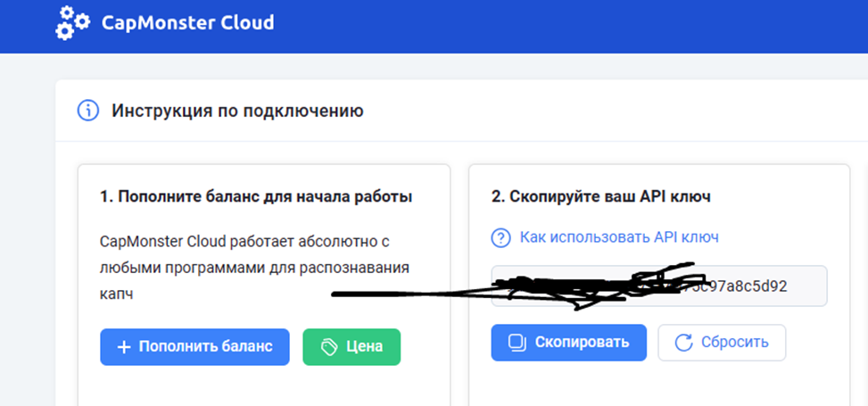Click the question mark help icon
The image size is (868, 406).
click(500, 237)
